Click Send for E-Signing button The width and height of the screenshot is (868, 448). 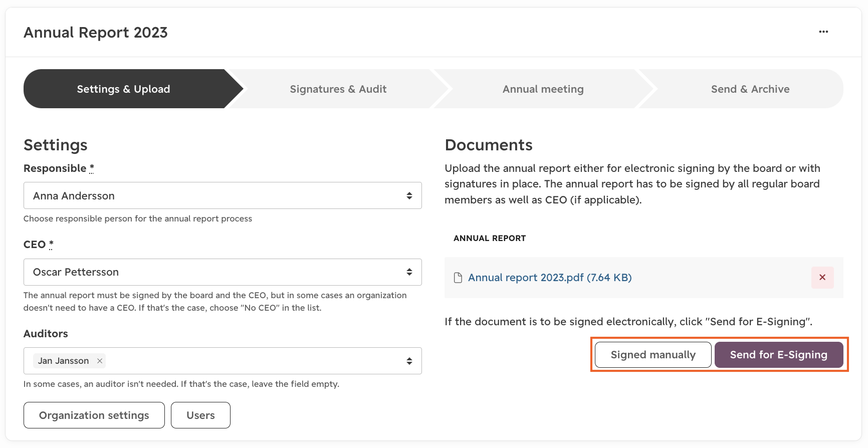tap(779, 355)
